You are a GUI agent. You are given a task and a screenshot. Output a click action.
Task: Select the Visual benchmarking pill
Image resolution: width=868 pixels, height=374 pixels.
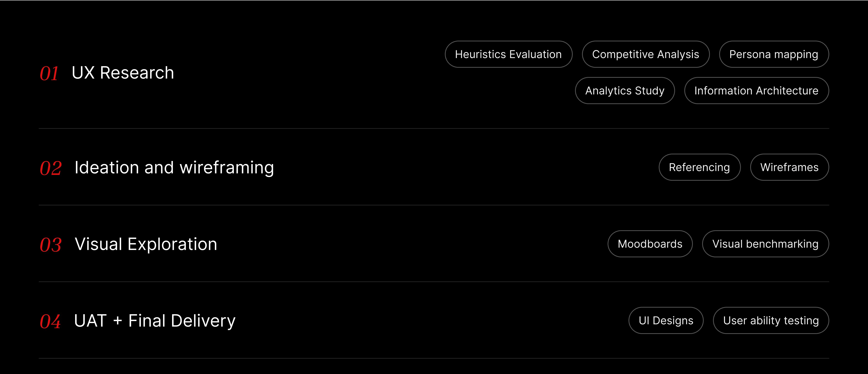765,244
